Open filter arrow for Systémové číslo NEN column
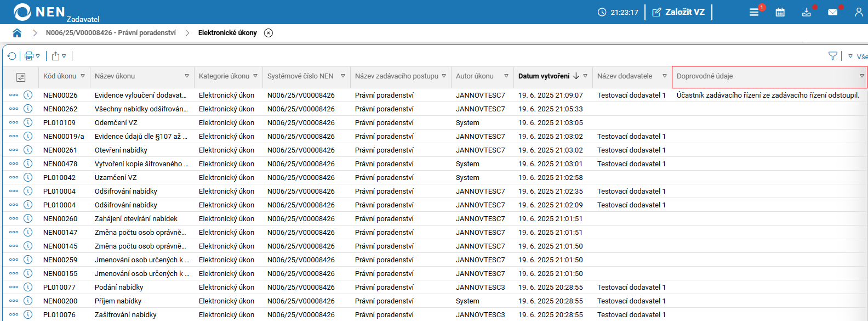This screenshot has width=868, height=321. tap(343, 76)
